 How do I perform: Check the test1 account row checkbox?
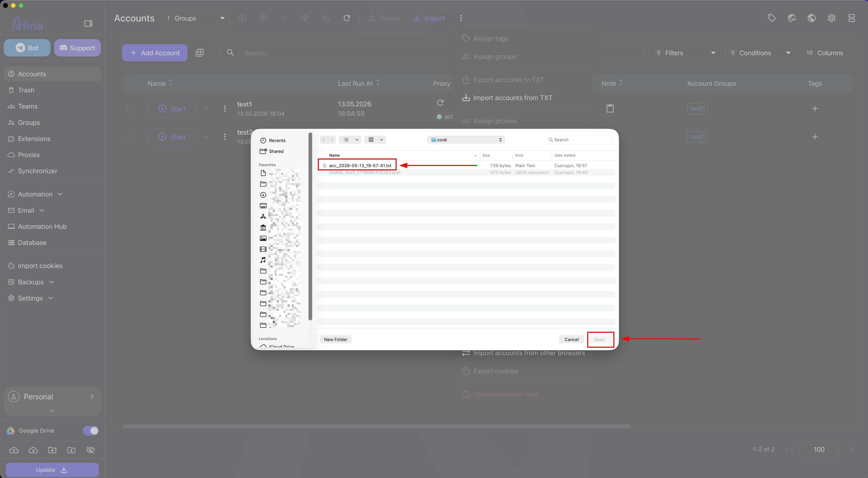click(x=131, y=108)
